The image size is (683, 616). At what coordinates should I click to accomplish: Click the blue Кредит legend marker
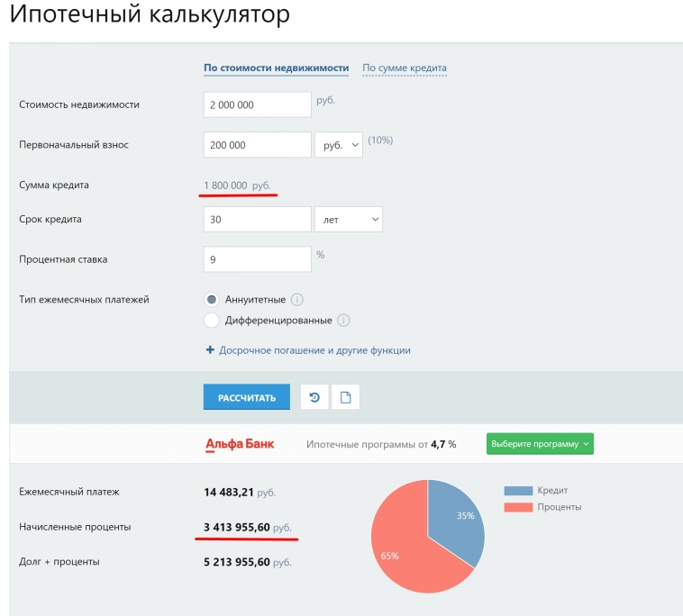[518, 491]
